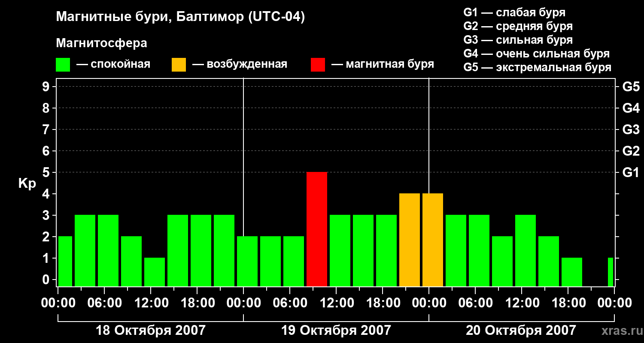The width and height of the screenshot is (644, 343).
Task: Click the 'G3 — сильная буря' description line
Action: point(518,40)
